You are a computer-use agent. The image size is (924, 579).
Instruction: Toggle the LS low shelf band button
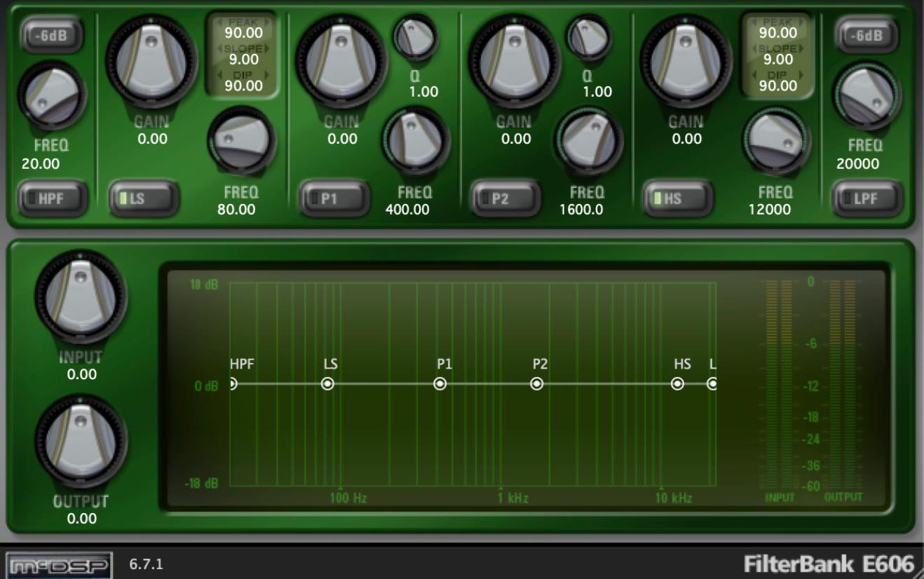tap(144, 198)
